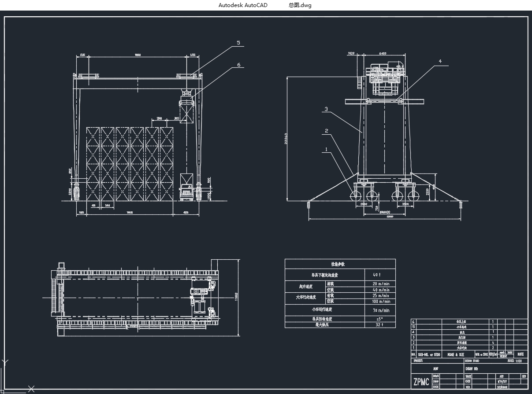The height and width of the screenshot is (394, 532).
Task: Click the 100 m/min table cell
Action: (x=380, y=302)
